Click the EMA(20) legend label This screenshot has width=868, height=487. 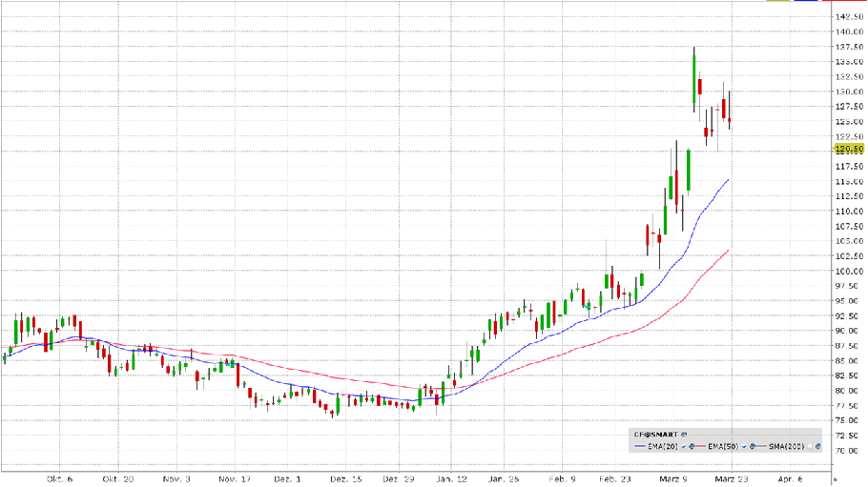click(x=662, y=447)
